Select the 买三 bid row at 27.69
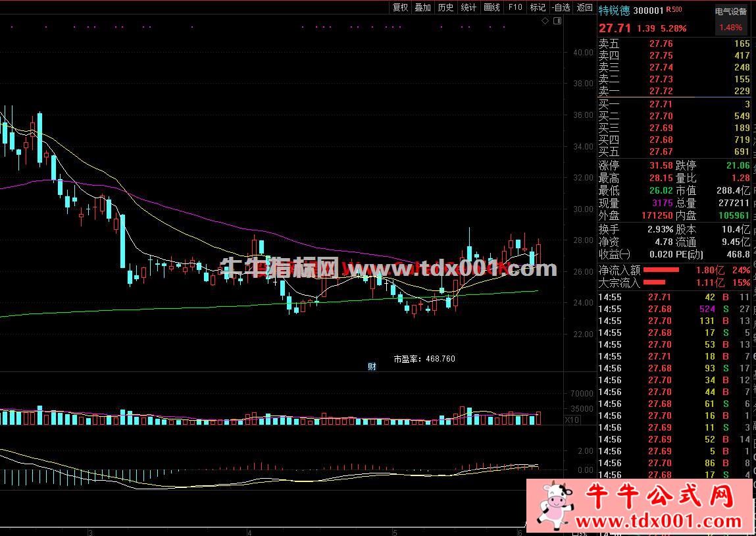Image resolution: width=756 pixels, height=536 pixels. (x=674, y=128)
